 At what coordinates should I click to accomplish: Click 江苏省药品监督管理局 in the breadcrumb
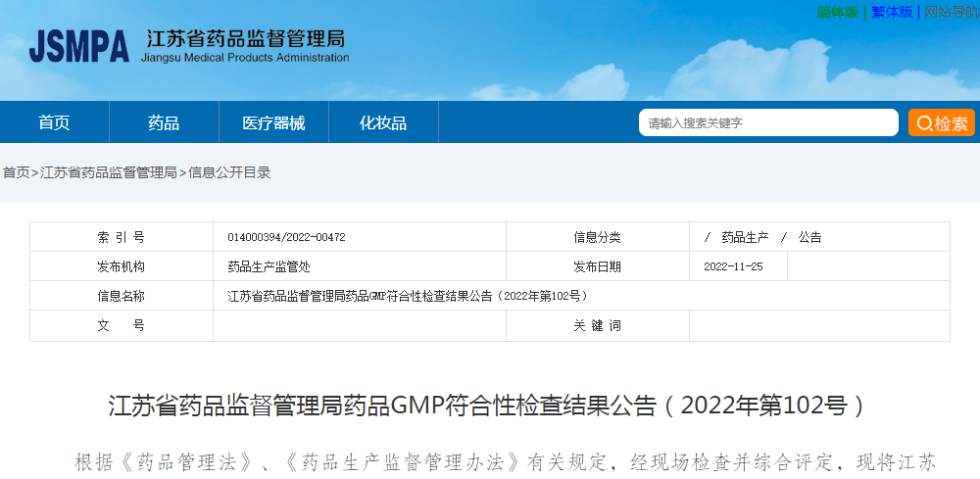coord(109,172)
